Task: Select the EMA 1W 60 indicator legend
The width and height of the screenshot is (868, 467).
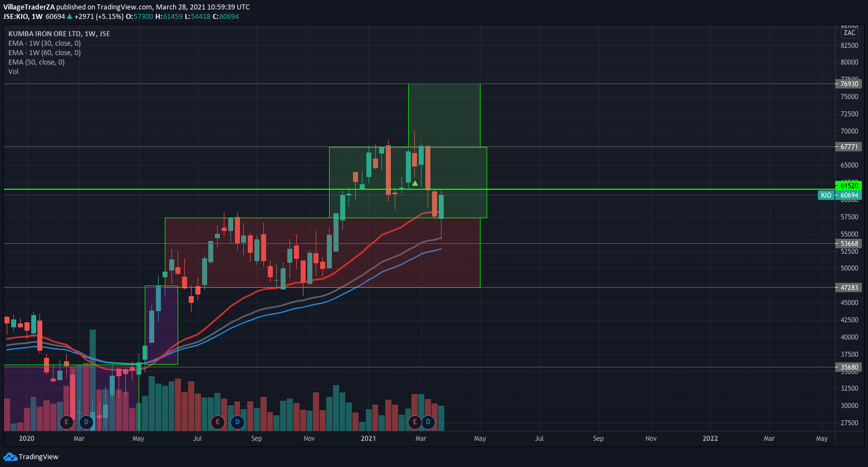Action: (45, 53)
